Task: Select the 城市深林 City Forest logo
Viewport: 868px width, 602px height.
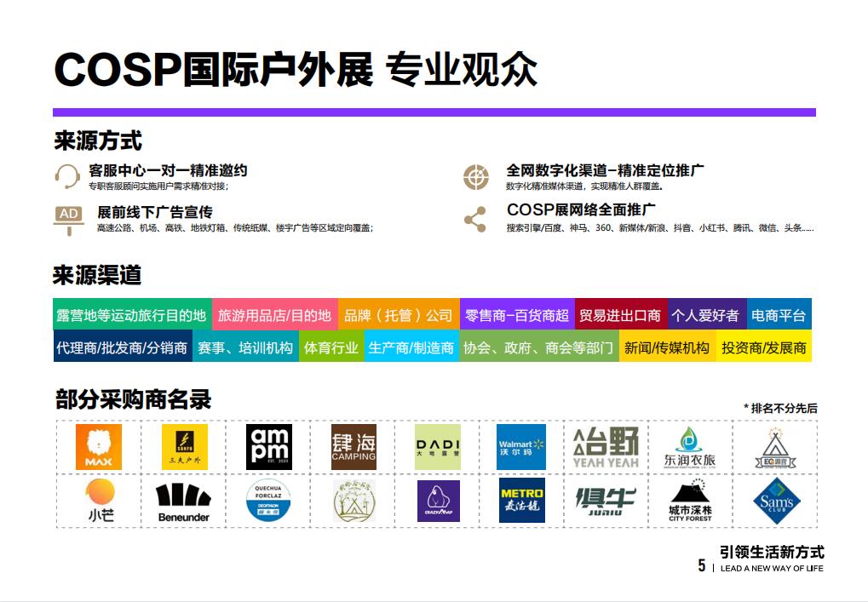Action: pos(690,502)
